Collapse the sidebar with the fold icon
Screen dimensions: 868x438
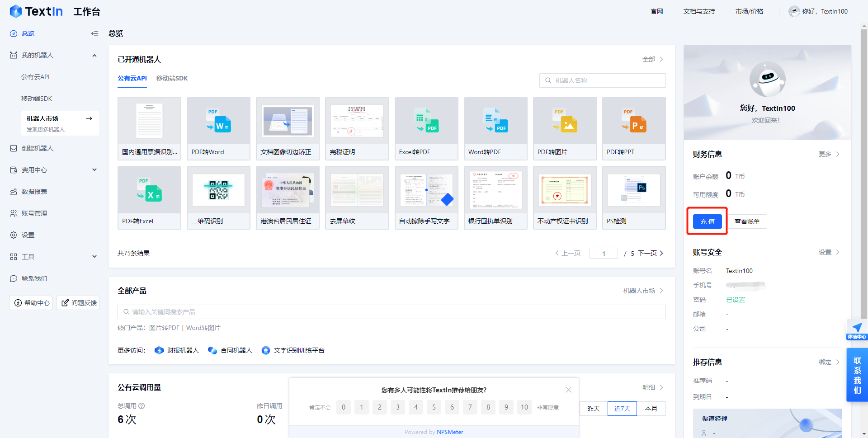[x=94, y=33]
